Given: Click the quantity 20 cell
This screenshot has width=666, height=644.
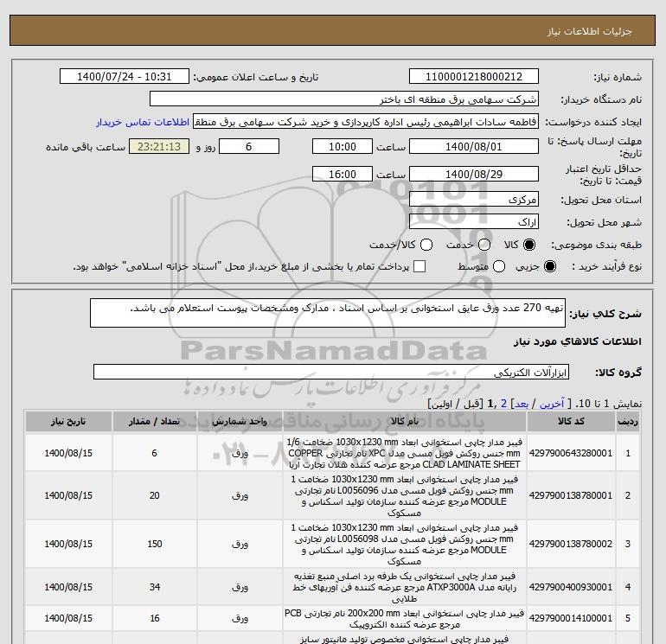Looking at the screenshot, I should (155, 495).
